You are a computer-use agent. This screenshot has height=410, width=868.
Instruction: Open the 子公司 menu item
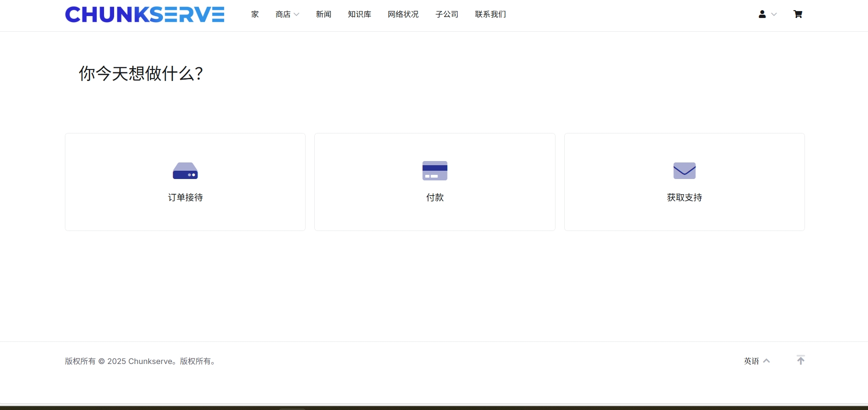[447, 14]
